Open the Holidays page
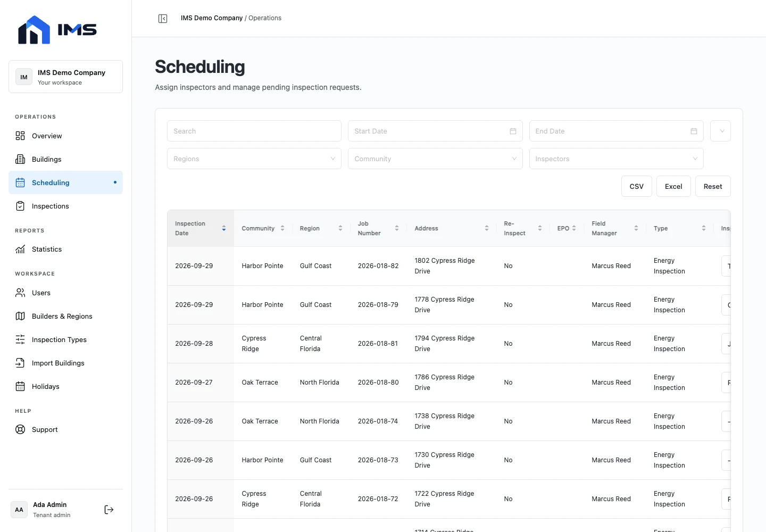The height and width of the screenshot is (532, 766). pos(65,386)
